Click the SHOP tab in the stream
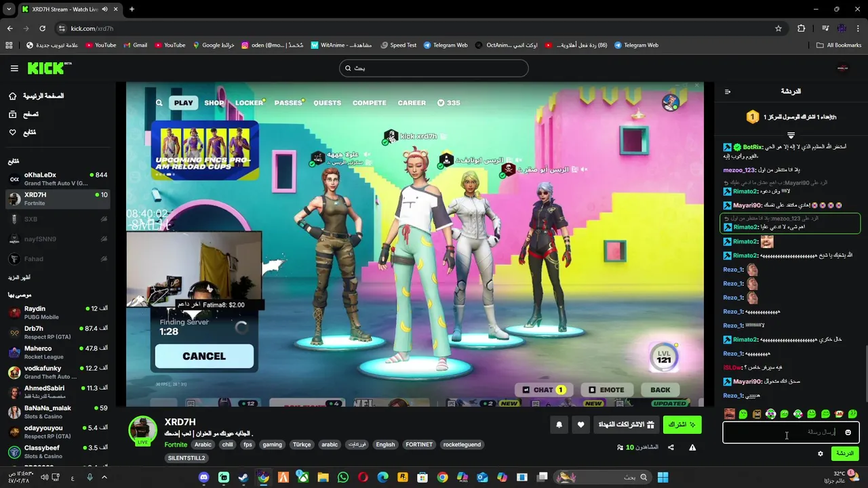This screenshot has width=868, height=488. click(x=214, y=103)
